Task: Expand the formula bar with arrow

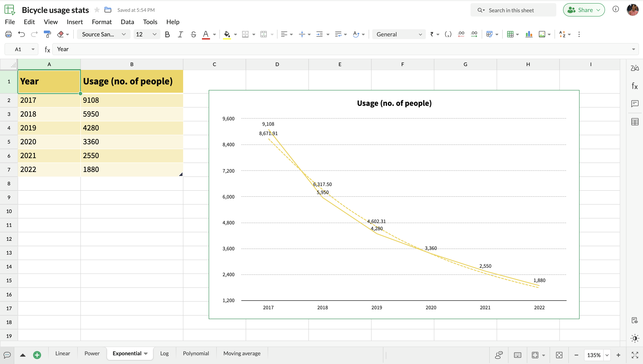Action: click(x=633, y=49)
